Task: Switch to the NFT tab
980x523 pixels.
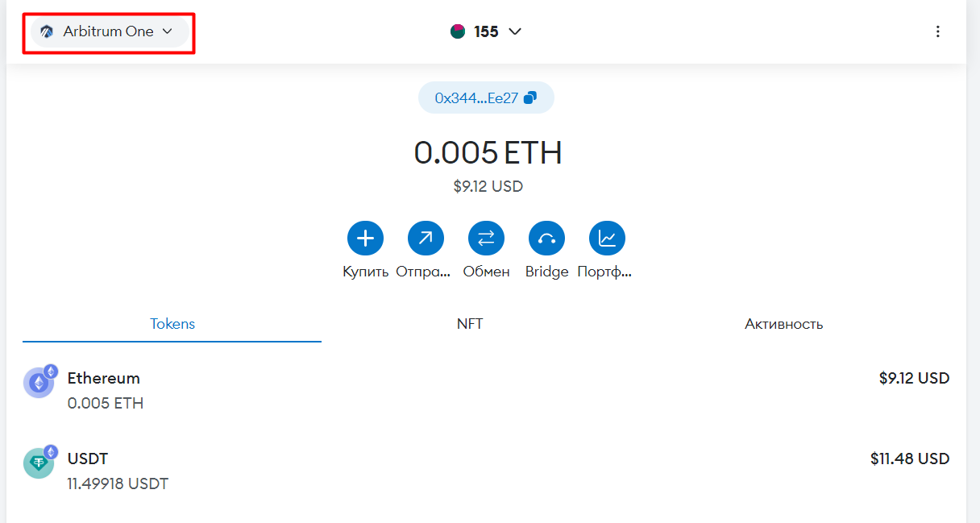Action: coord(470,324)
